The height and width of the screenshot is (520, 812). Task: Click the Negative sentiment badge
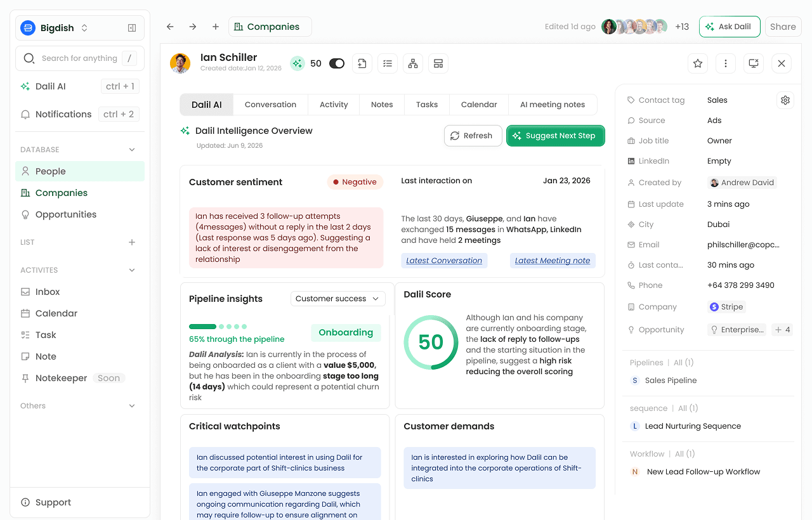(x=355, y=182)
